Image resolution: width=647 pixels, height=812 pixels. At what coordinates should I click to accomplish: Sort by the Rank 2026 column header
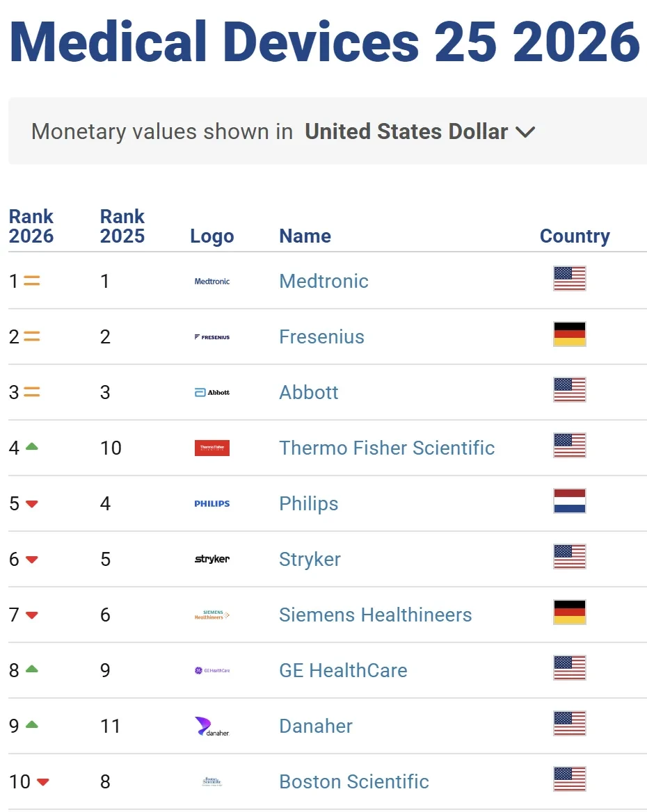(31, 227)
